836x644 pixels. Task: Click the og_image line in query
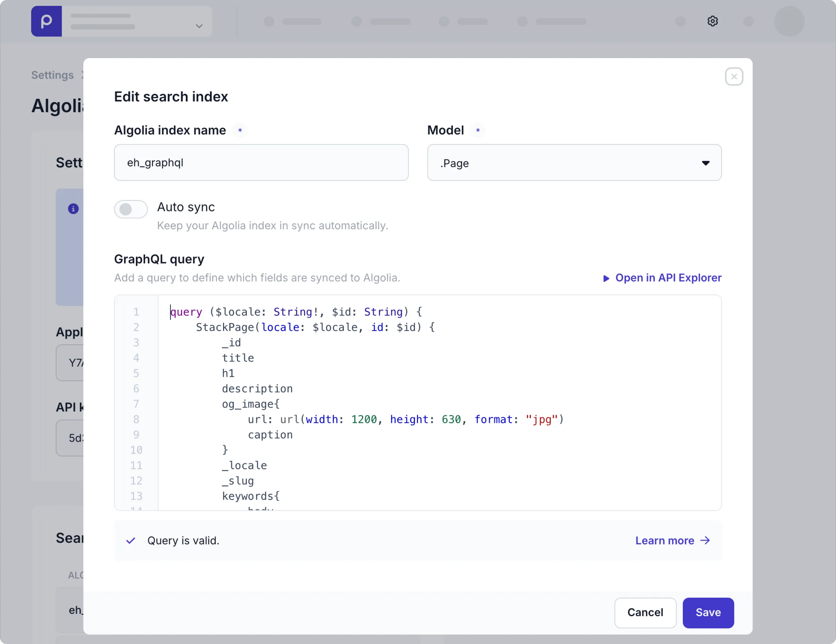tap(251, 404)
